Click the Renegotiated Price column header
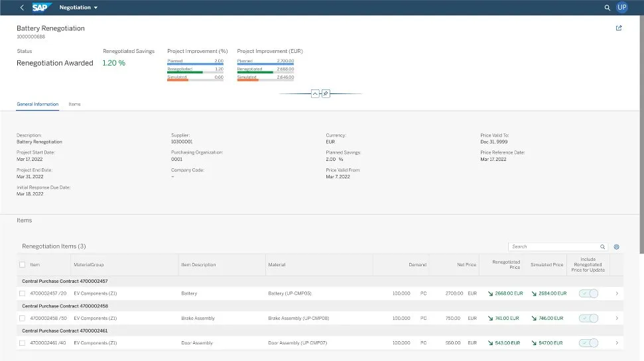 (x=505, y=264)
